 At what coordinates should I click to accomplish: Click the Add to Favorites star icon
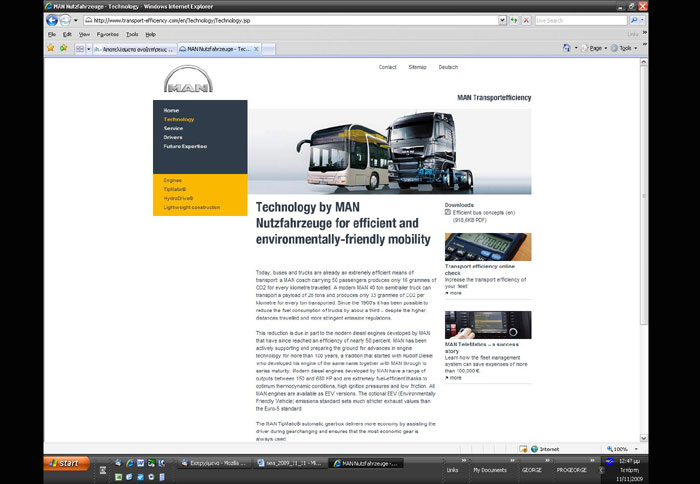click(63, 48)
